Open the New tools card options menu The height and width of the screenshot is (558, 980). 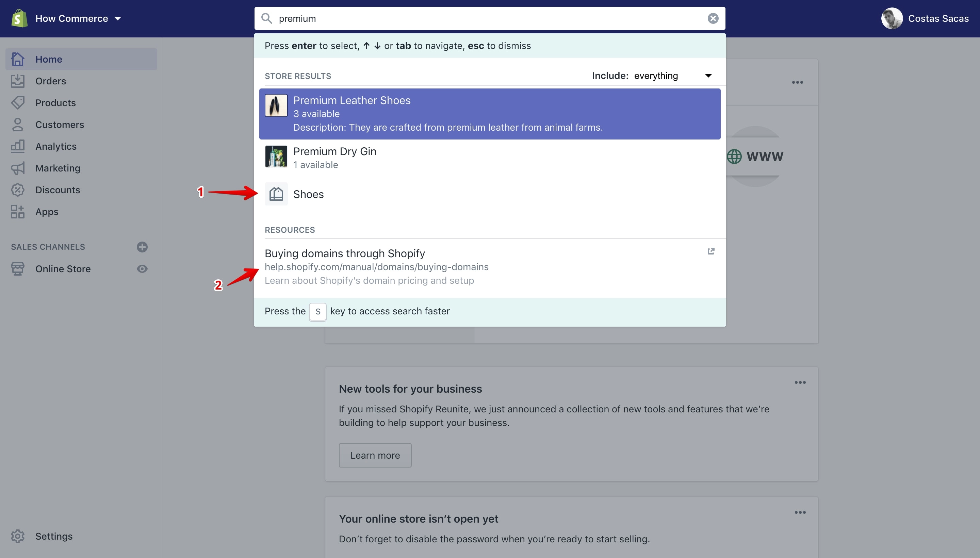point(800,382)
